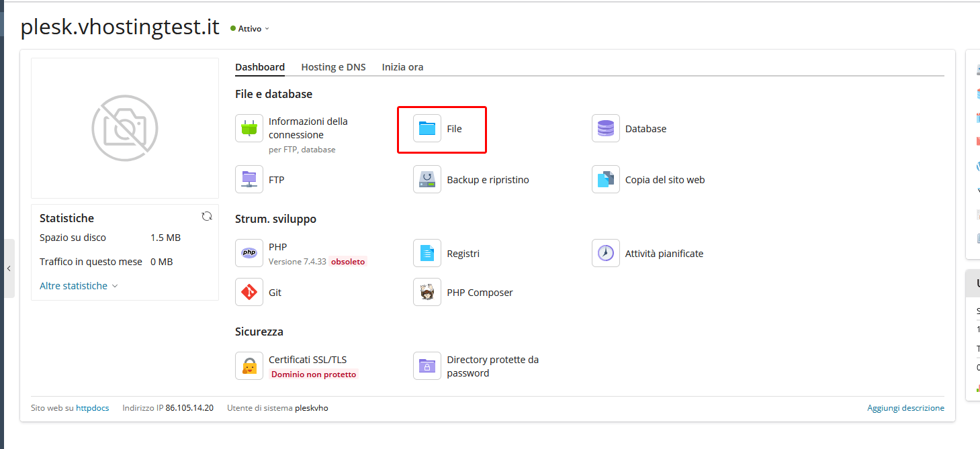The image size is (980, 449).
Task: Click the FTP label
Action: coord(277,180)
